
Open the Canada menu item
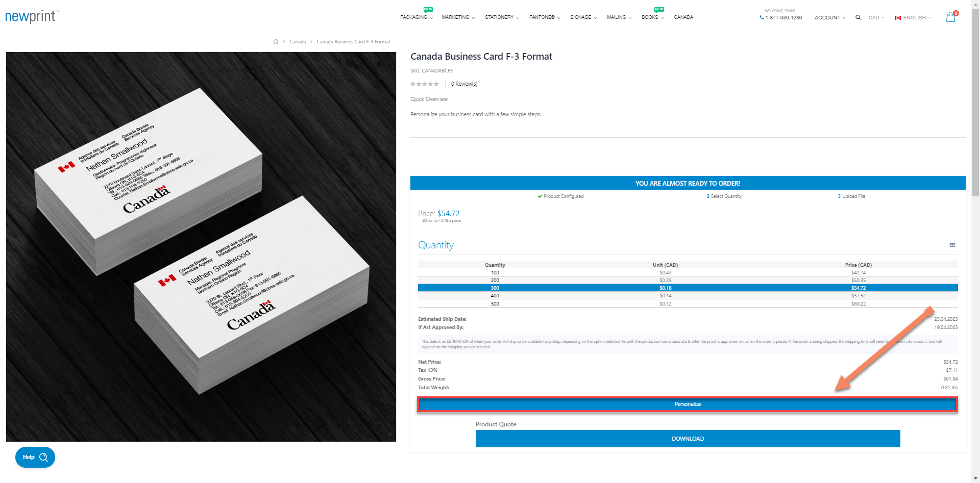tap(683, 17)
